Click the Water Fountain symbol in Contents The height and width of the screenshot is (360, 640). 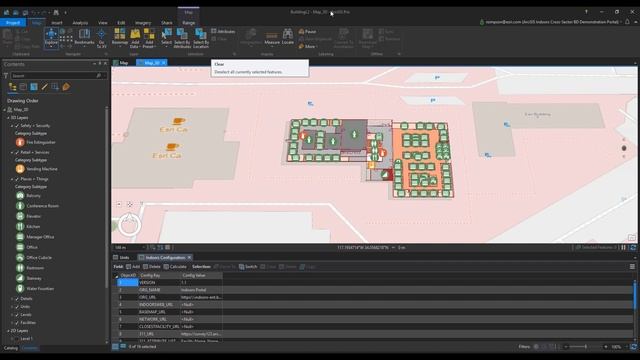coord(20,289)
